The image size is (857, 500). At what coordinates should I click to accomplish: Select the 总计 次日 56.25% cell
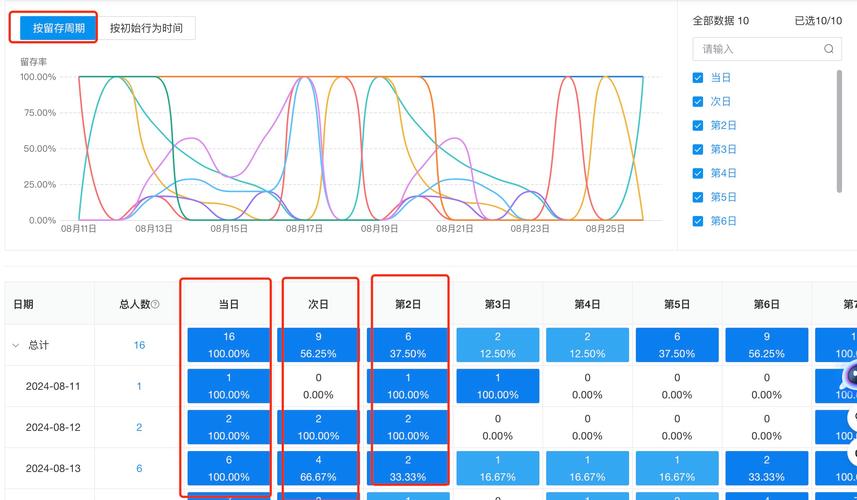pyautogui.click(x=319, y=345)
